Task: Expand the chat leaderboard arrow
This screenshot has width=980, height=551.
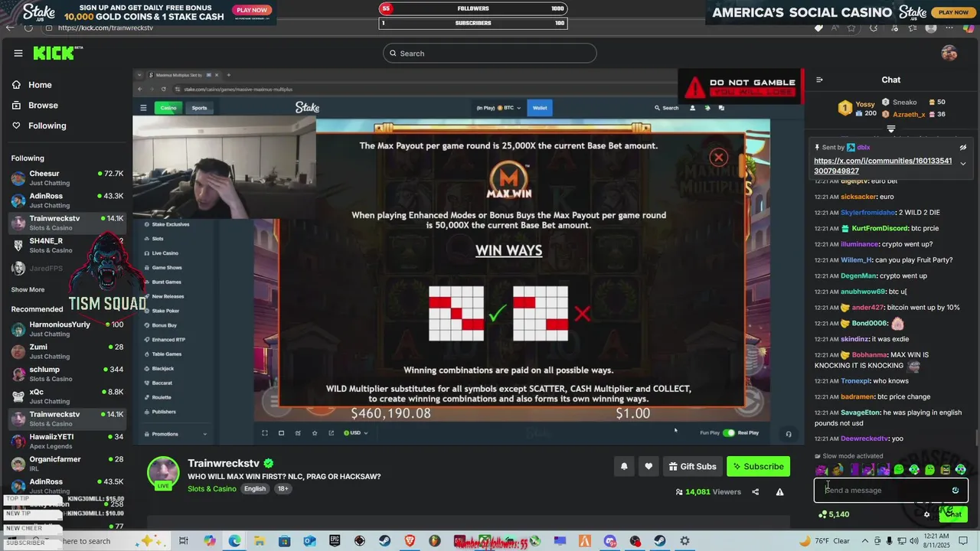Action: [x=891, y=129]
